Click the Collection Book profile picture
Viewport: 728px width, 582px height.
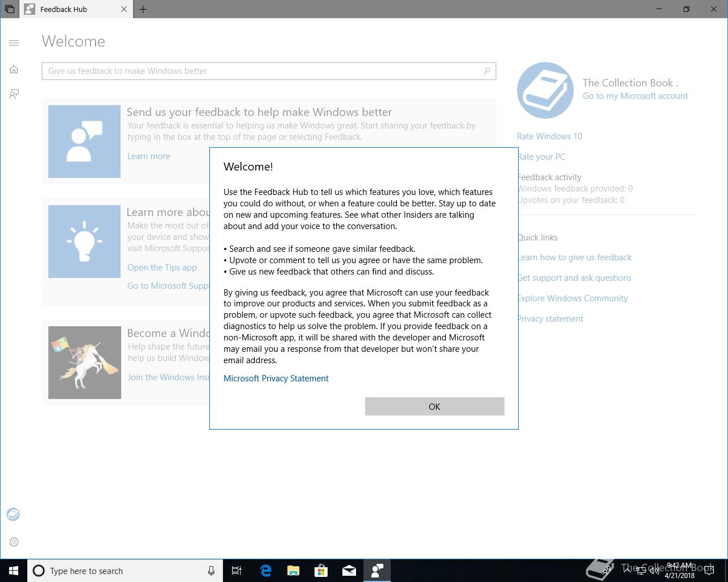545,90
